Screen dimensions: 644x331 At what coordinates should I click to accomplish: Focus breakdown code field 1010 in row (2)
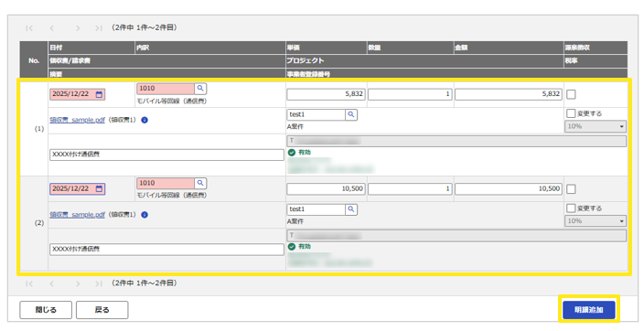(x=166, y=183)
